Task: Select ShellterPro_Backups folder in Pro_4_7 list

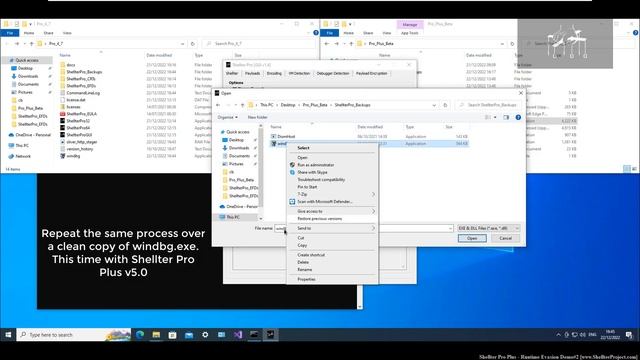Action: (x=84, y=72)
